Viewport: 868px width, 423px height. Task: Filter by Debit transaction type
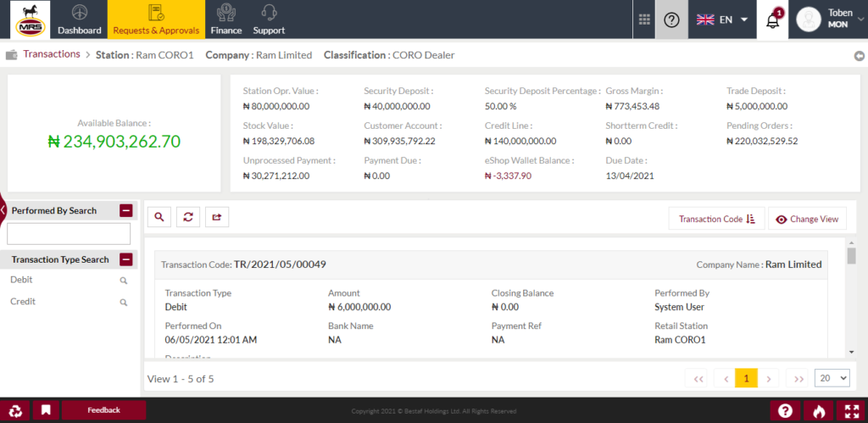[21, 280]
